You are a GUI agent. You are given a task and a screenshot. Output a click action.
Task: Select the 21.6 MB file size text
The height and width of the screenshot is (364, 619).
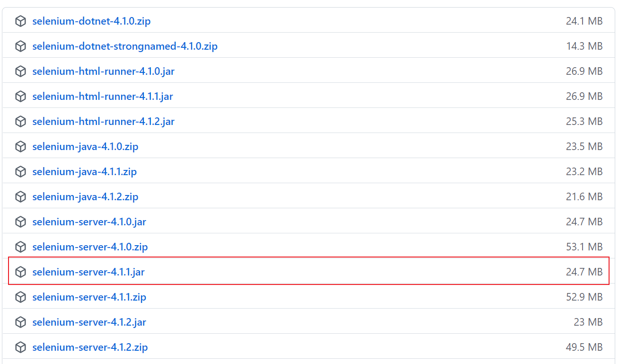click(584, 197)
